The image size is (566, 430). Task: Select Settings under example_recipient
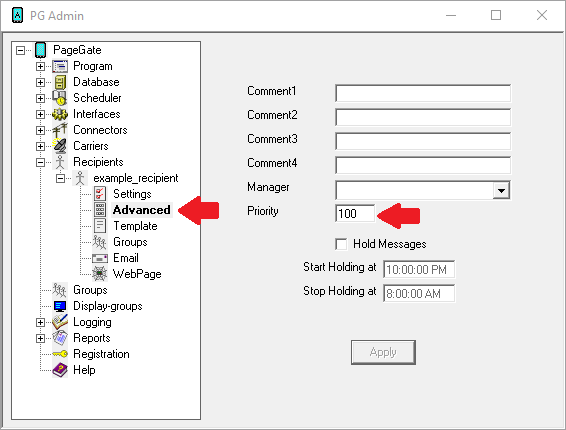(132, 194)
